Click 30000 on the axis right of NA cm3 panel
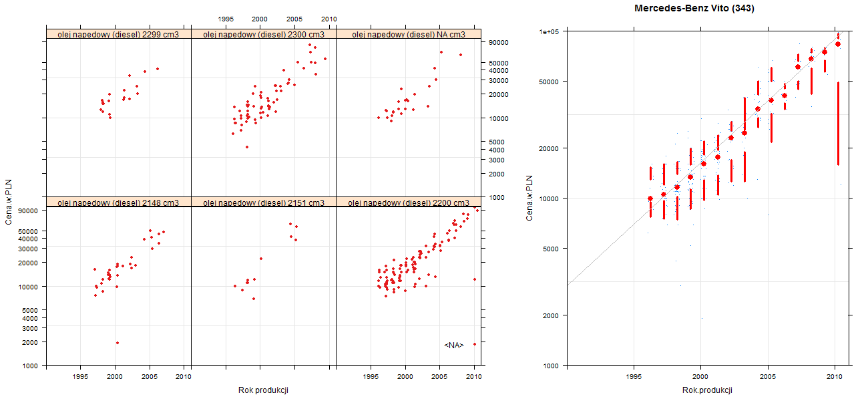Viewport: 868px width, 401px height. point(499,80)
